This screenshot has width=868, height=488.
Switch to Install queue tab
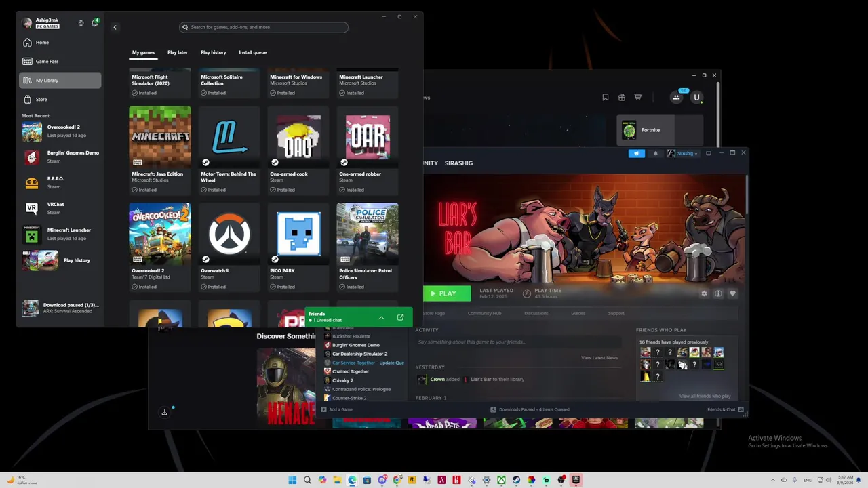[252, 52]
